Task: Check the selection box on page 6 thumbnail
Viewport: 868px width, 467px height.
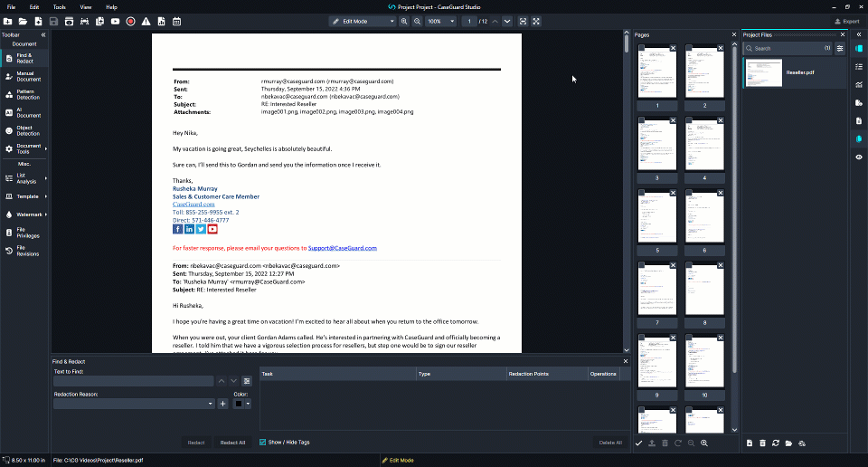Action: (x=689, y=193)
